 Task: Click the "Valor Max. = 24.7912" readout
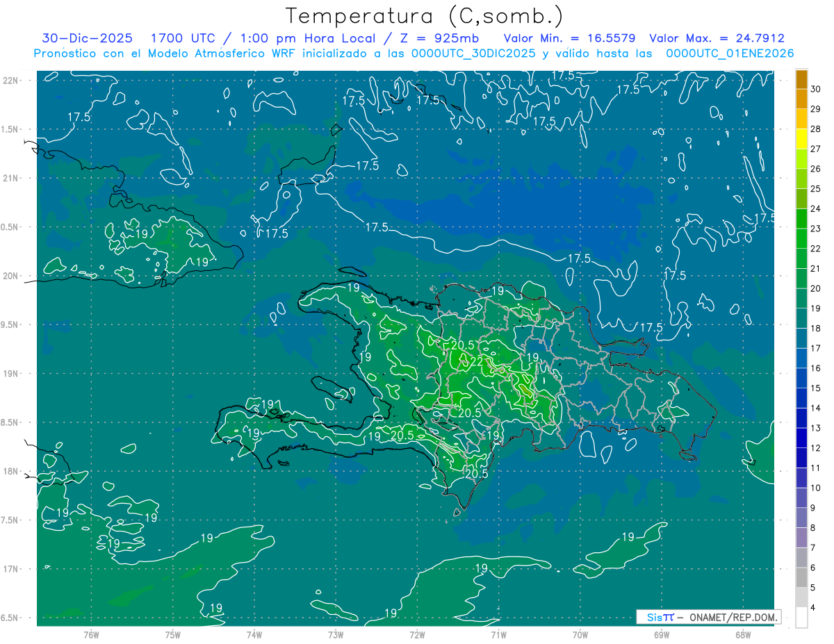pos(717,38)
